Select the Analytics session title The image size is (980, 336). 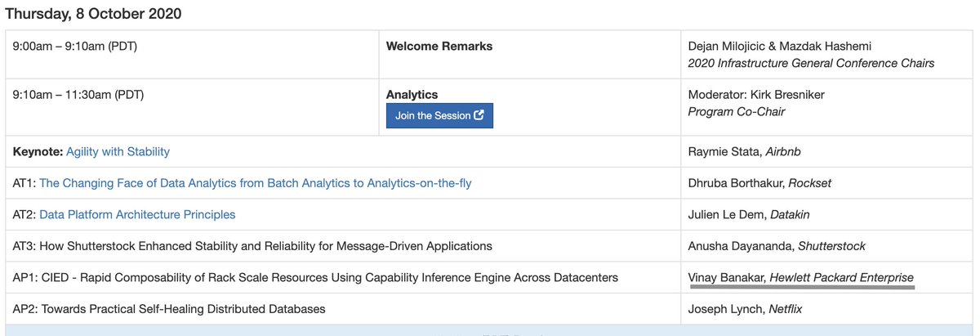(412, 95)
